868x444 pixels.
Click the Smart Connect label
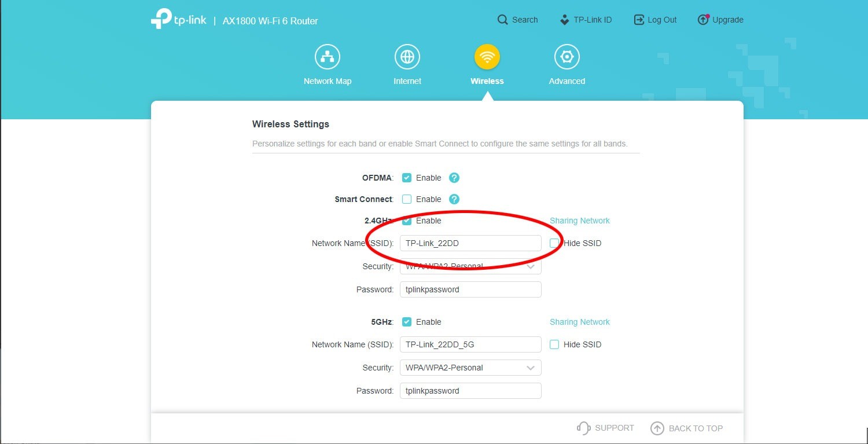point(364,199)
